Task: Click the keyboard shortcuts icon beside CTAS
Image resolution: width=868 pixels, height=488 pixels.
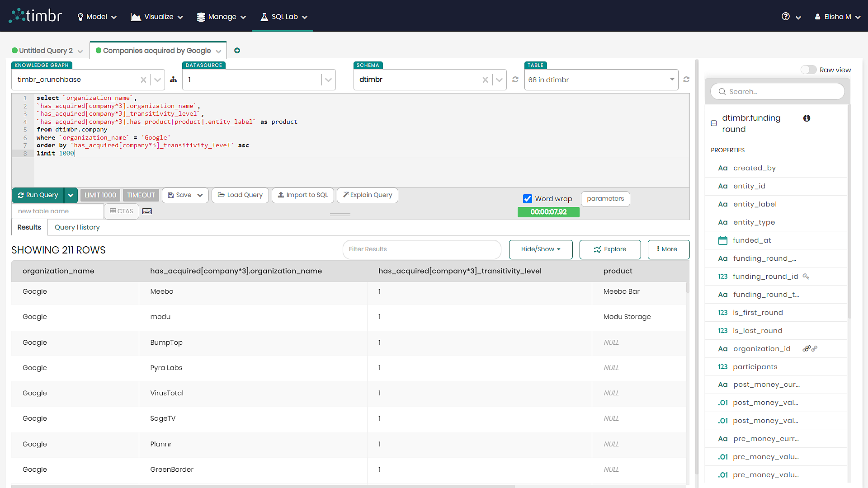Action: click(x=146, y=211)
